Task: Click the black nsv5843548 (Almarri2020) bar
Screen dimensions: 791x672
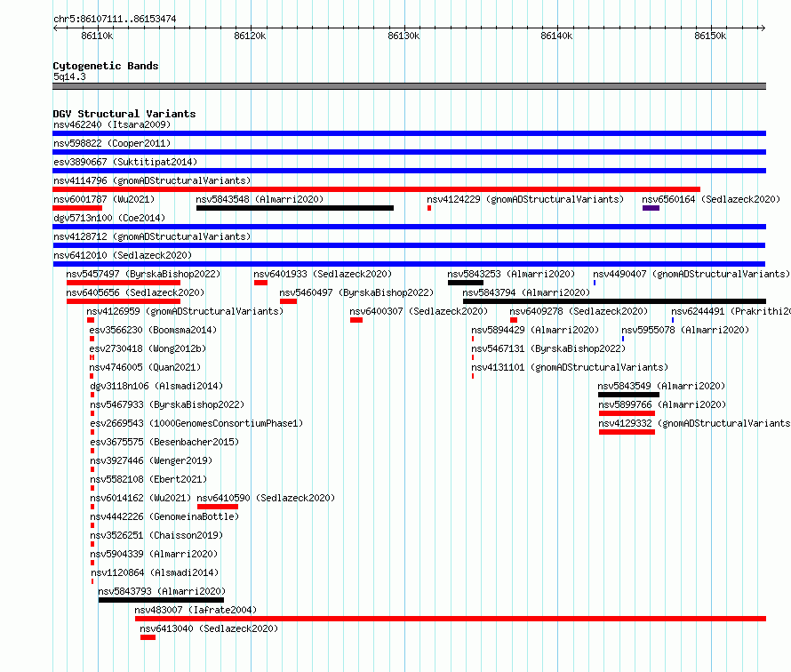Action: [294, 208]
